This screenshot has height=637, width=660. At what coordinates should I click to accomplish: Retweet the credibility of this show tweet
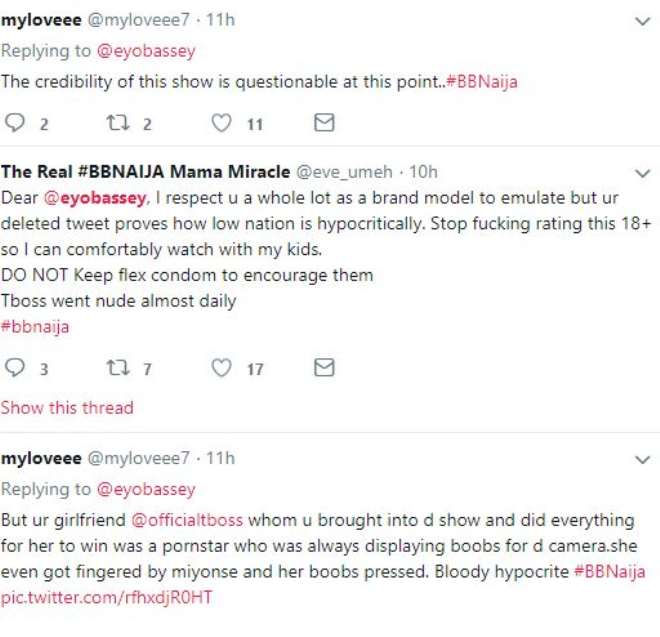click(x=118, y=123)
